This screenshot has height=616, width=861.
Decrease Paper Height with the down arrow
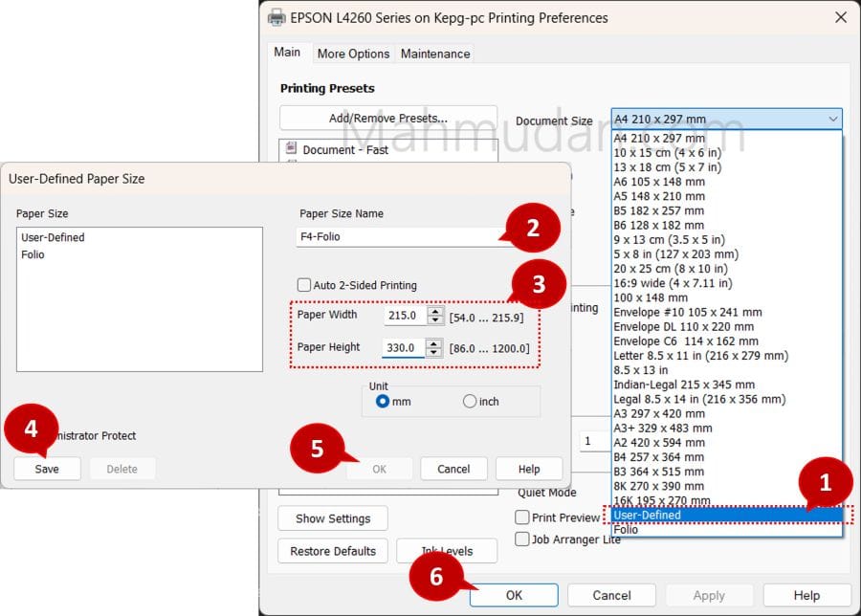click(435, 352)
